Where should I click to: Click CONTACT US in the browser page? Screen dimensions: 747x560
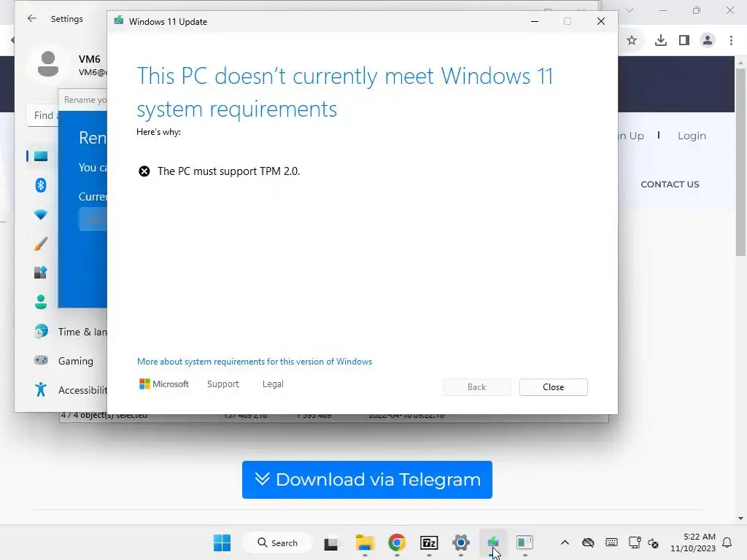point(670,184)
